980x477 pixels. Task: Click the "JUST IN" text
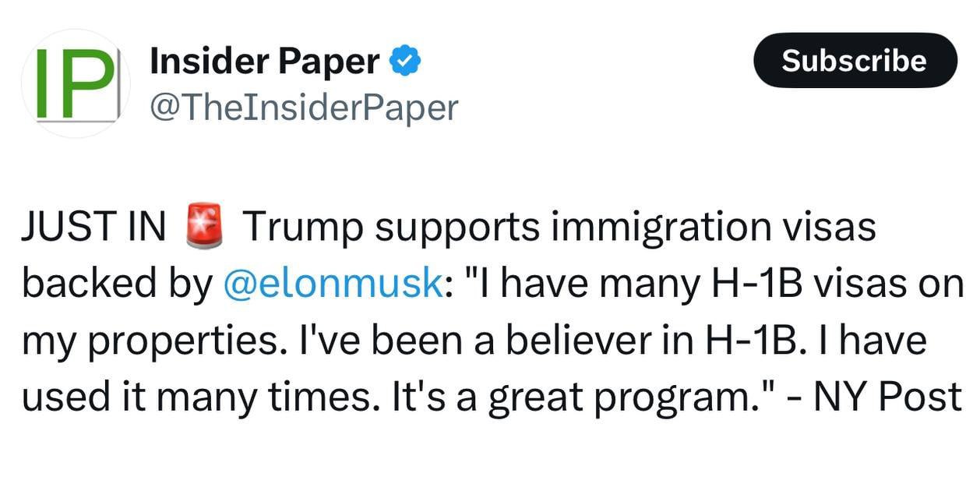tap(93, 227)
